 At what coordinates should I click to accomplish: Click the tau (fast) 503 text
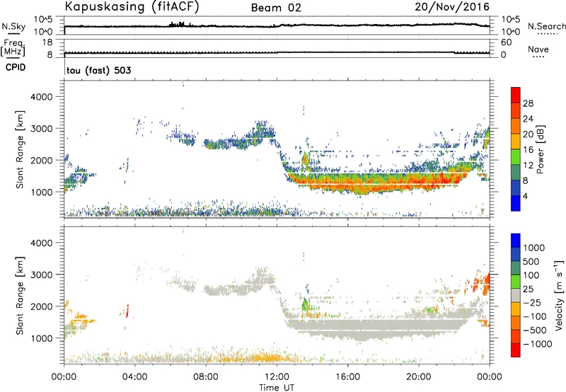tap(99, 70)
